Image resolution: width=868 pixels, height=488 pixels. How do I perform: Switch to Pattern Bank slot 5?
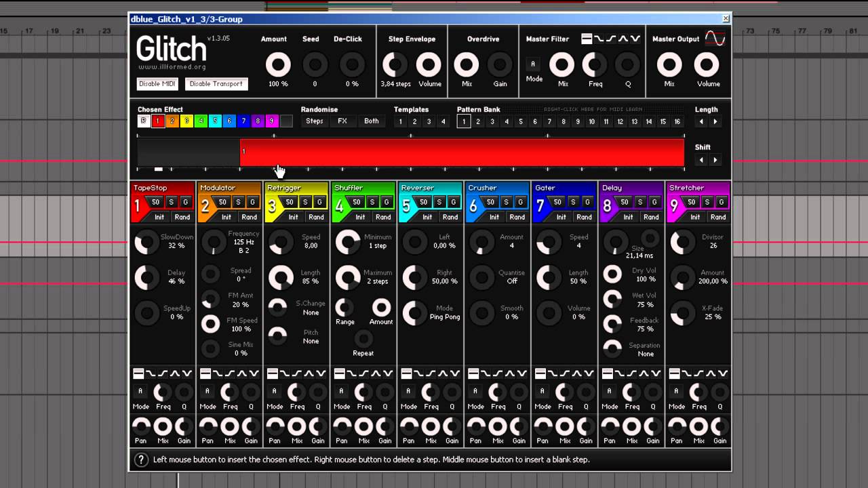click(x=521, y=122)
